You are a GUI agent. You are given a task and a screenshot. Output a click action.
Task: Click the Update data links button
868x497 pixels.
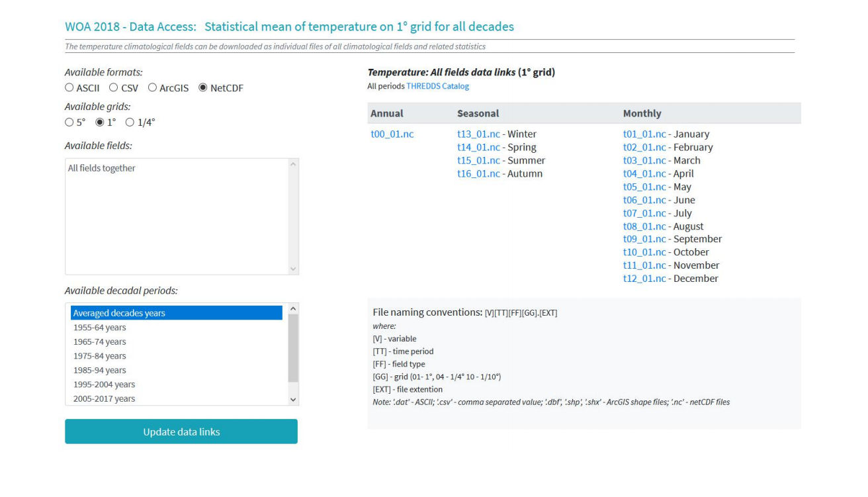point(181,431)
